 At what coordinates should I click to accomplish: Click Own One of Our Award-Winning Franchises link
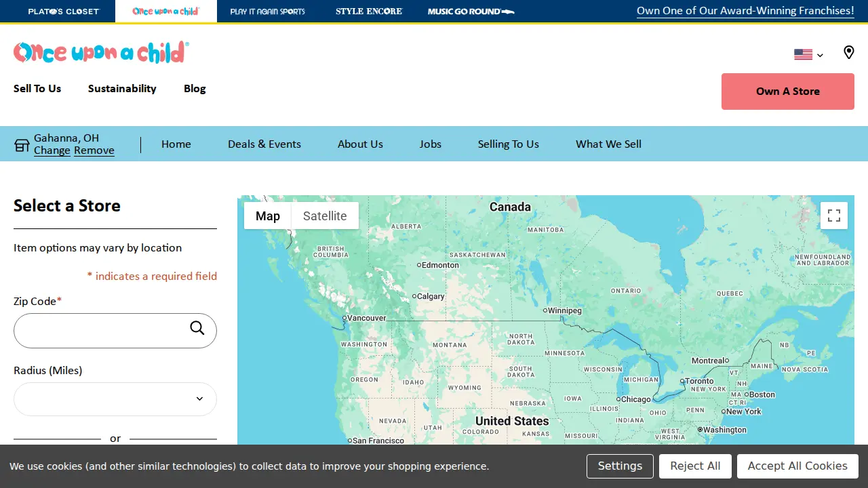[745, 11]
